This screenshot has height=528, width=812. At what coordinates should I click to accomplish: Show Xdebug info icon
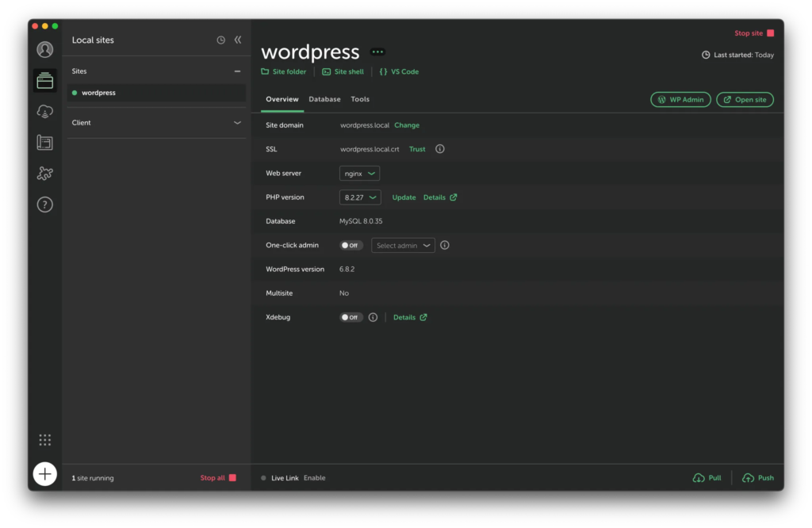(x=373, y=317)
